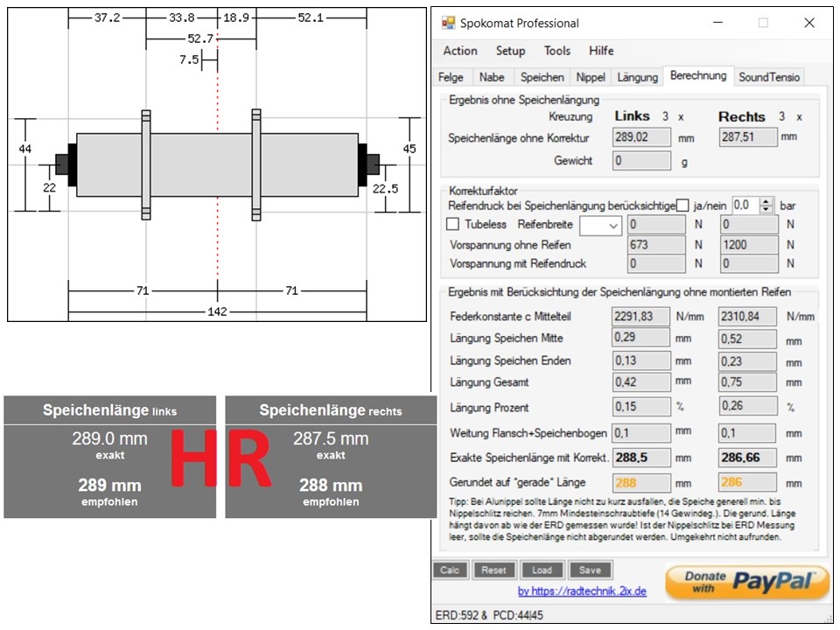840x630 pixels.
Task: Select the Berechnung tab
Action: [698, 75]
